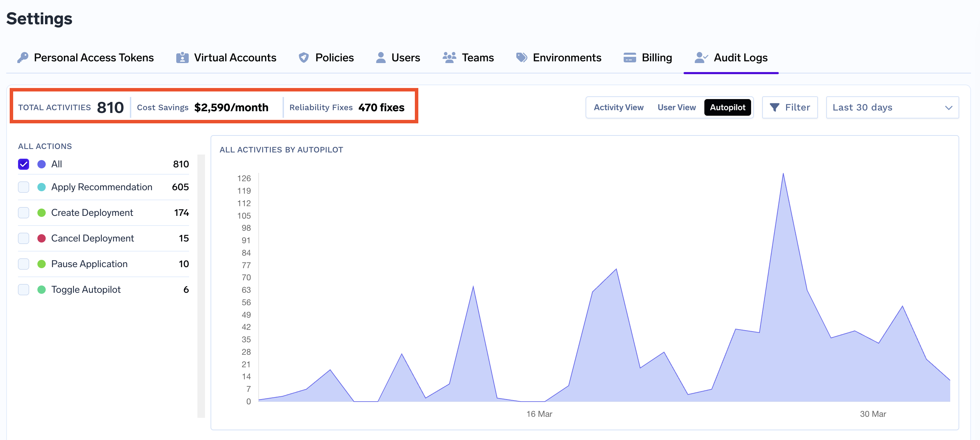Click the Audit Logs user-check icon
This screenshot has width=980, height=440.
coord(701,58)
